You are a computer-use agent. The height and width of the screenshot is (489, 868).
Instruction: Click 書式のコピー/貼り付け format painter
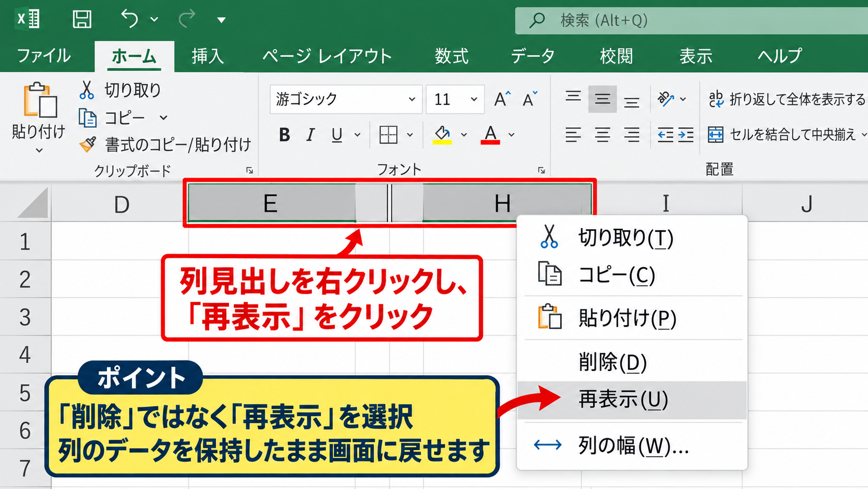point(165,144)
